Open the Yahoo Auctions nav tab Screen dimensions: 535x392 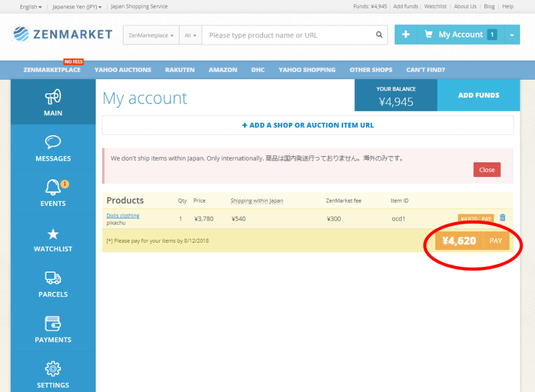click(123, 70)
